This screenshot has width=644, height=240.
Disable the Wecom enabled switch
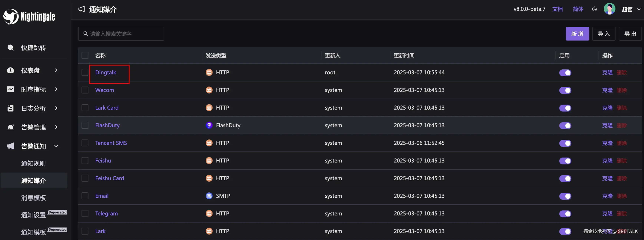[x=565, y=90]
